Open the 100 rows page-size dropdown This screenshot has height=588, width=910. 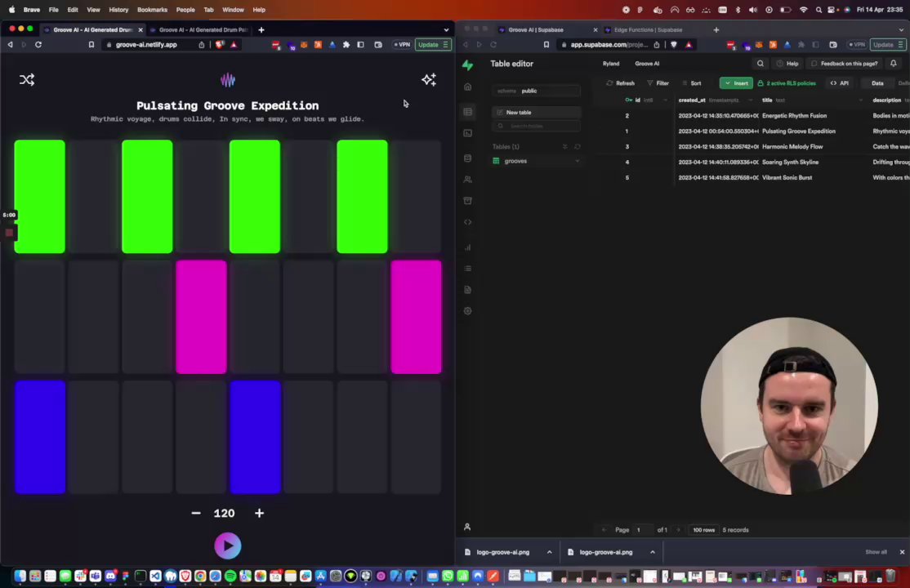point(704,530)
